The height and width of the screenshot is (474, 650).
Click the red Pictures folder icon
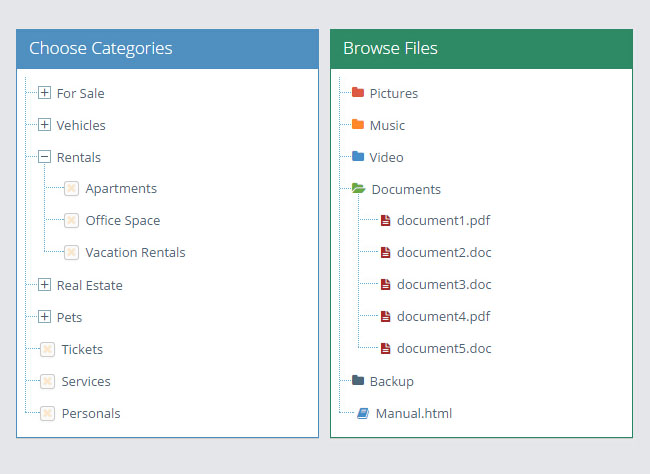point(357,93)
